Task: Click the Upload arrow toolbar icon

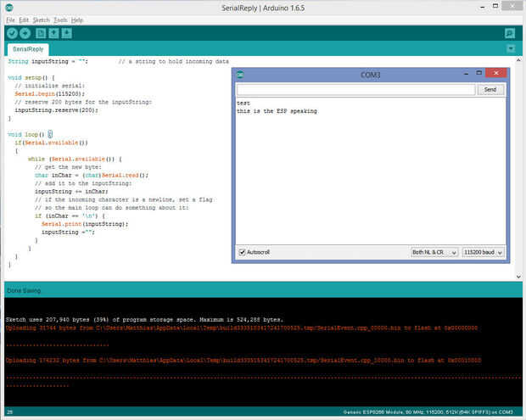Action: (25, 33)
